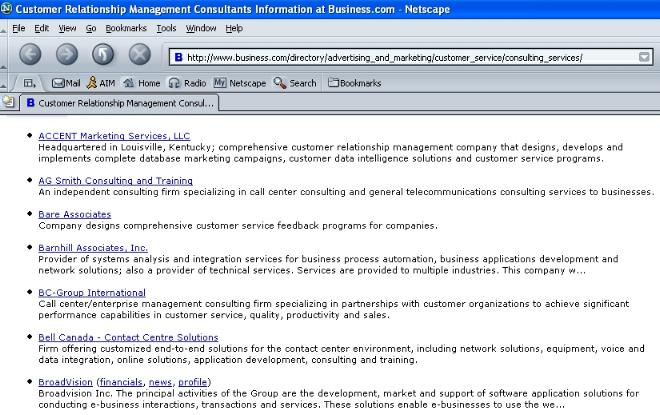
Task: Click text 'Headquartered in Louisville, Kentucky'
Action: 125,147
